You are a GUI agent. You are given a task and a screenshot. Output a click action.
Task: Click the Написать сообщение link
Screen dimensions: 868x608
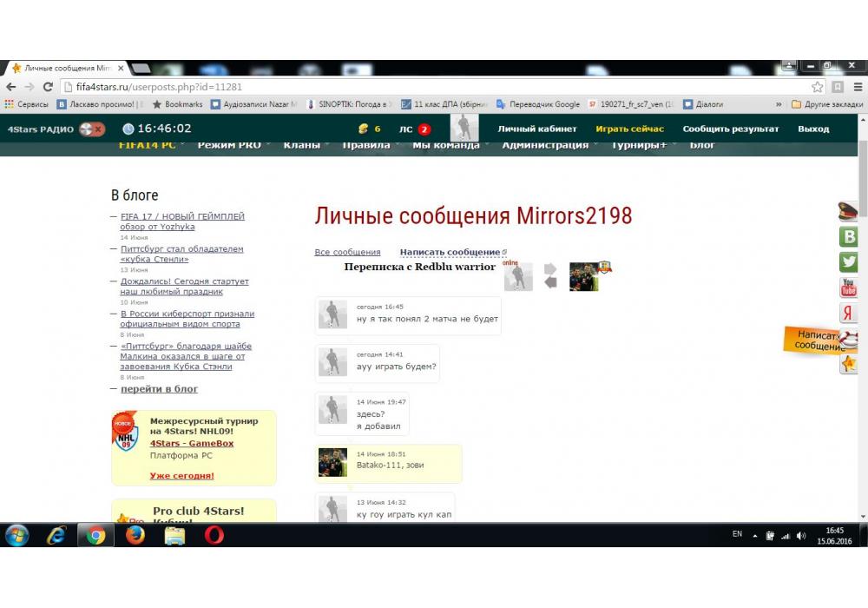click(450, 252)
